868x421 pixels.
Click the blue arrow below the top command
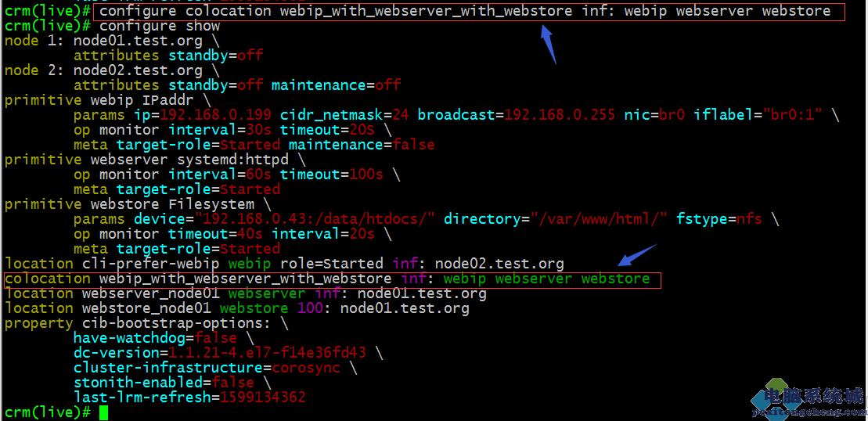click(549, 44)
